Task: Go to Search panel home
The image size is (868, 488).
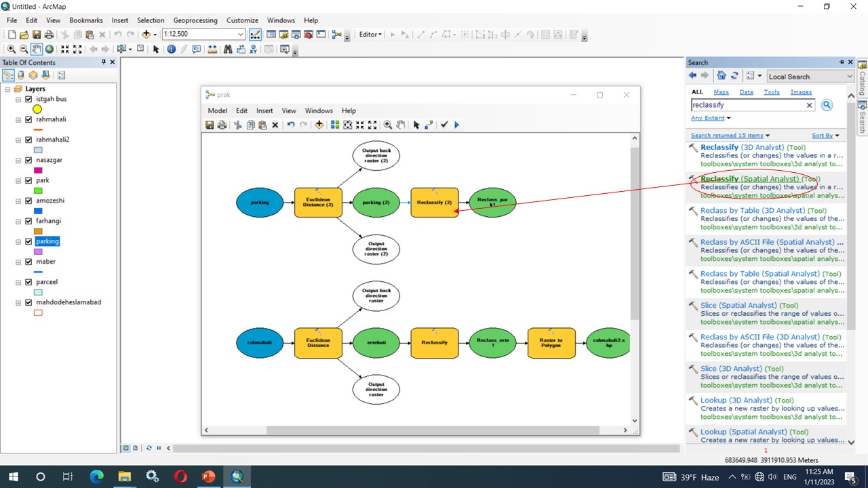Action: (722, 76)
